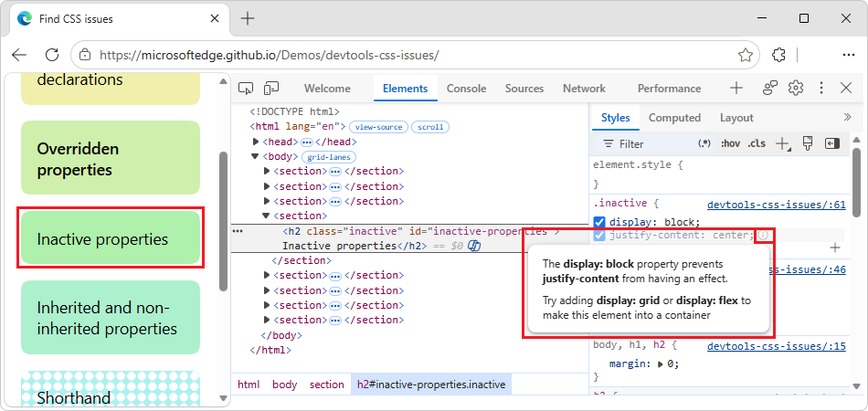This screenshot has width=868, height=411.
Task: Toggle :hov element state panel
Action: 730,143
